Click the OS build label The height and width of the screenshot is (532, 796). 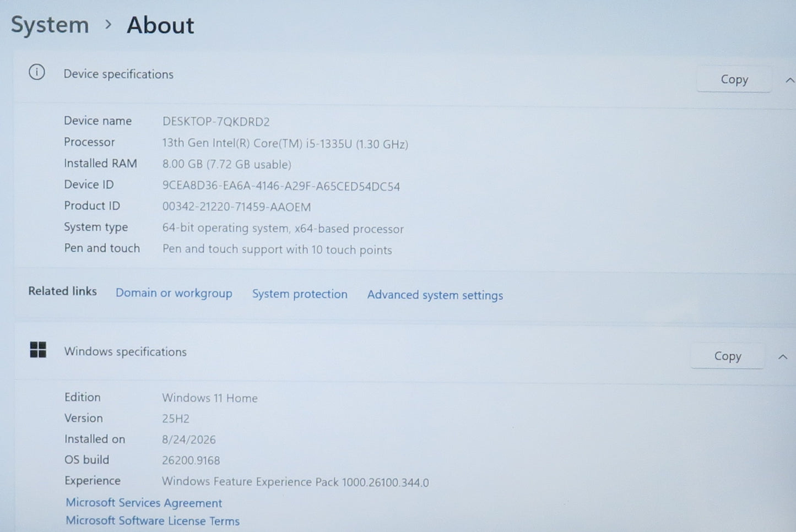point(87,460)
